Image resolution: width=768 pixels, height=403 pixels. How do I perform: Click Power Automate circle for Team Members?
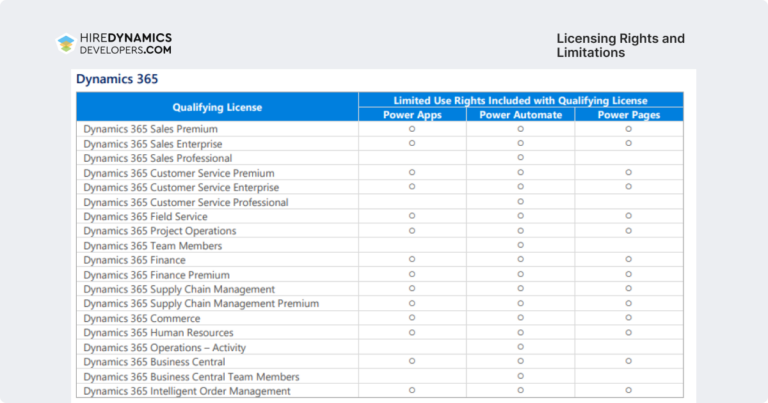point(521,245)
